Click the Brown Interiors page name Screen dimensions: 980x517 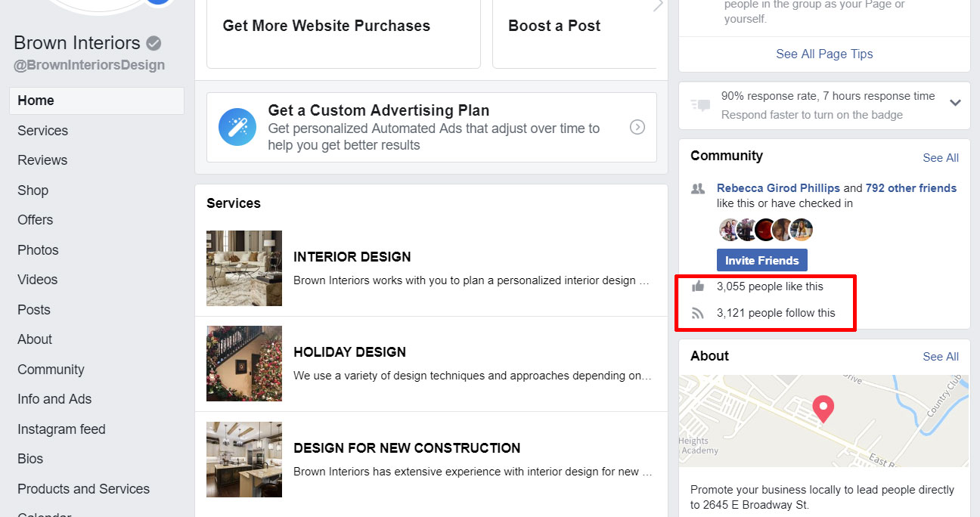click(x=77, y=42)
